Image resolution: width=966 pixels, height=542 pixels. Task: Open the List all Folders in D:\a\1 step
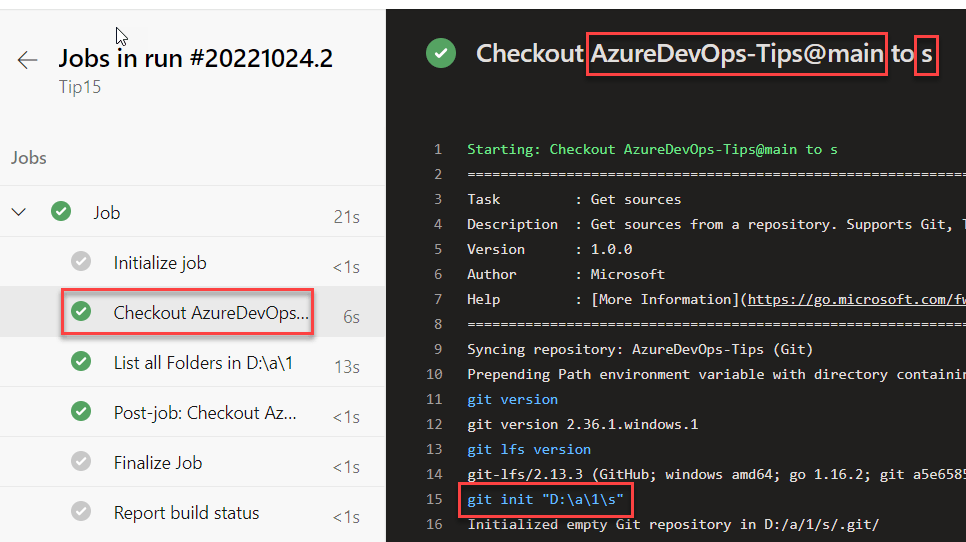(193, 362)
